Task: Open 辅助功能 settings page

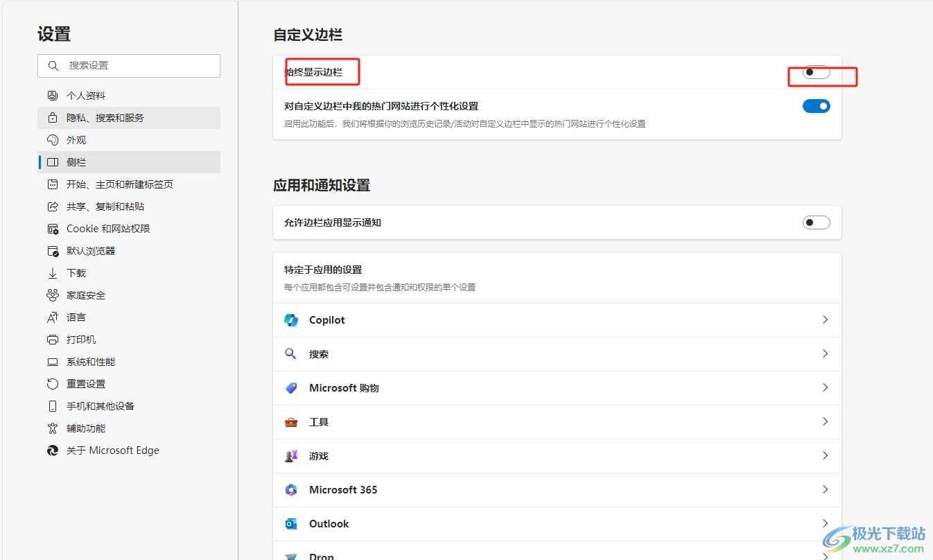Action: click(x=129, y=428)
